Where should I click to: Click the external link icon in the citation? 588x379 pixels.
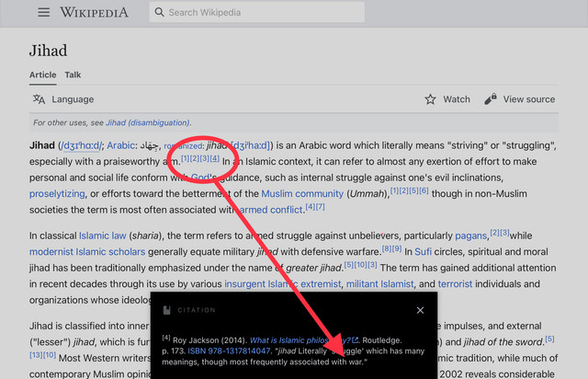pyautogui.click(x=356, y=340)
